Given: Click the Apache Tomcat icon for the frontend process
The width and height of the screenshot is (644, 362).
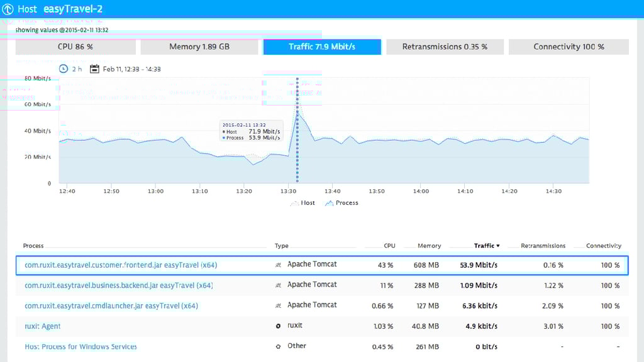Looking at the screenshot, I should pos(277,265).
